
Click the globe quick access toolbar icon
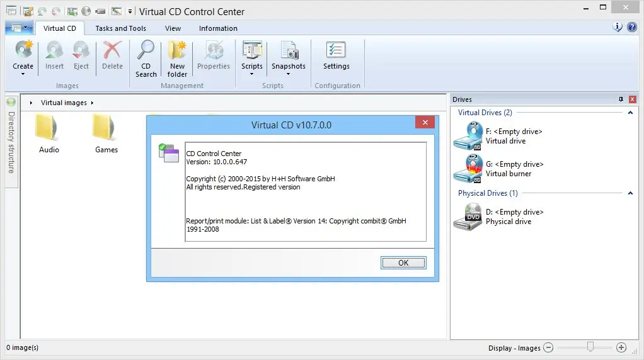pos(86,11)
